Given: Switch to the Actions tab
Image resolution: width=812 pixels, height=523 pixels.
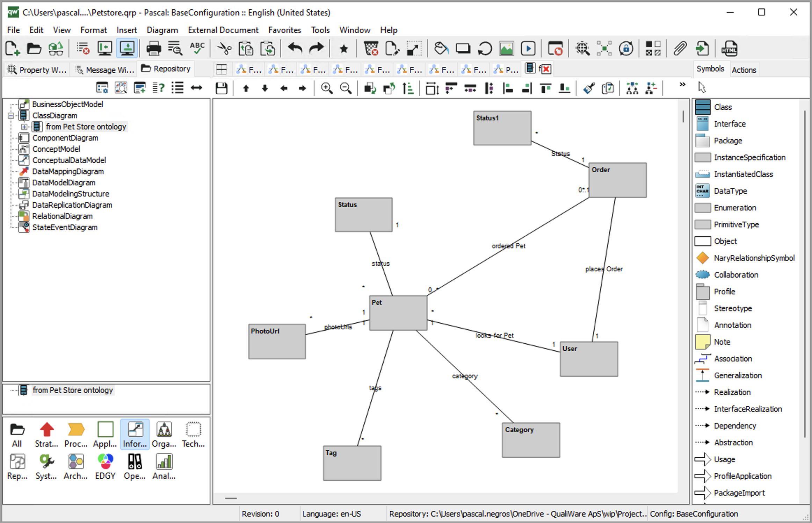Looking at the screenshot, I should coord(744,70).
